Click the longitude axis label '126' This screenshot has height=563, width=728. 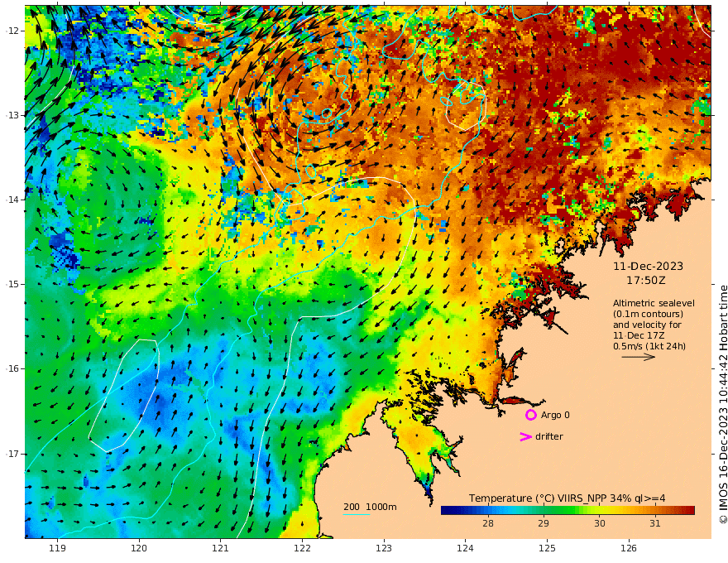629,549
